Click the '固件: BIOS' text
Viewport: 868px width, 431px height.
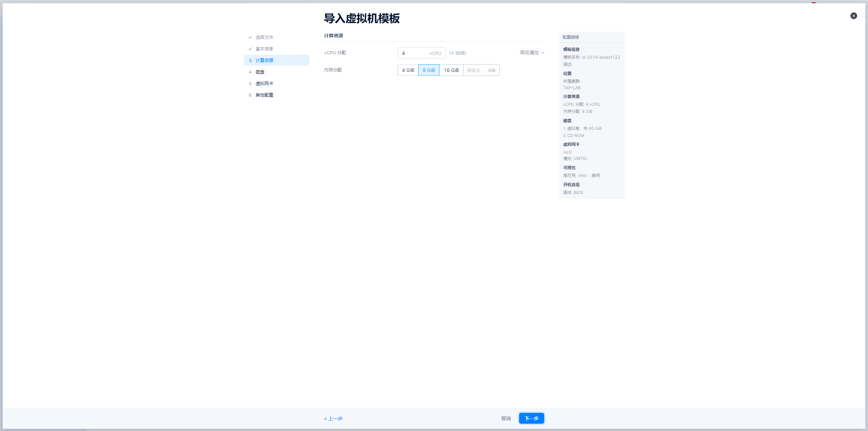point(573,193)
